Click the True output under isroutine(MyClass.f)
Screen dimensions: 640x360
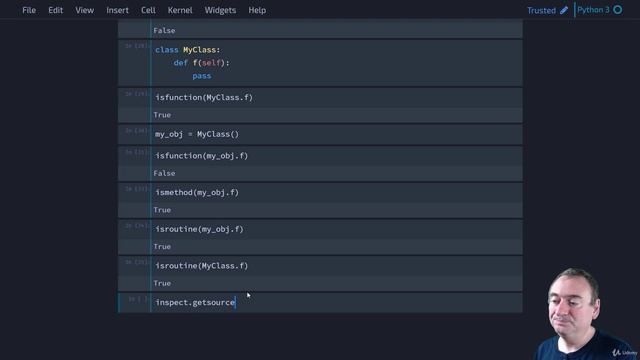coord(162,283)
